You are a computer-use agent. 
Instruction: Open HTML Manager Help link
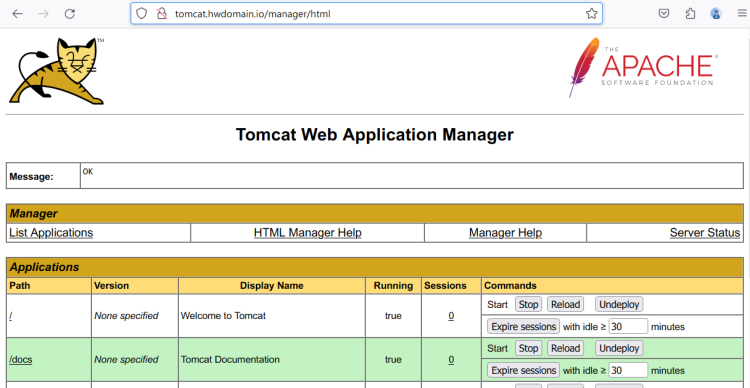click(x=308, y=233)
